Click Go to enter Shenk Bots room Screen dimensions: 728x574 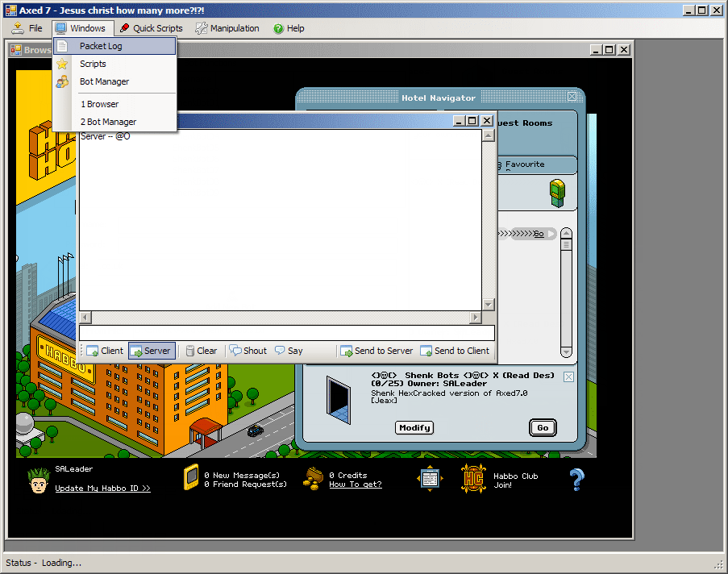pyautogui.click(x=543, y=428)
